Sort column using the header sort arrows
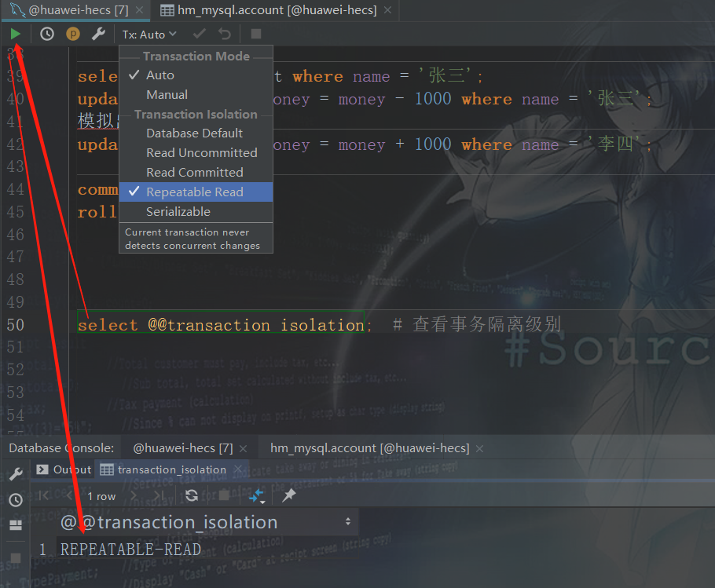The image size is (715, 588). 348,521
